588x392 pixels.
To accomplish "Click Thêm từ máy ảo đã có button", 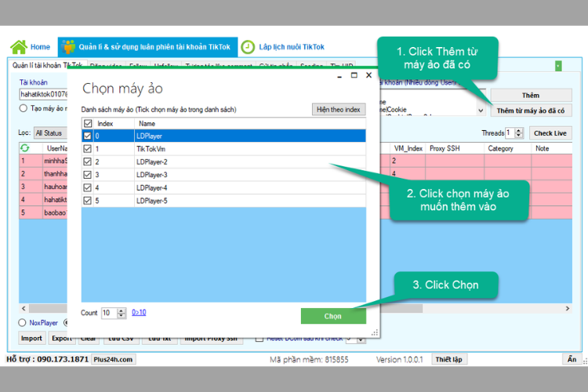I will tap(531, 111).
